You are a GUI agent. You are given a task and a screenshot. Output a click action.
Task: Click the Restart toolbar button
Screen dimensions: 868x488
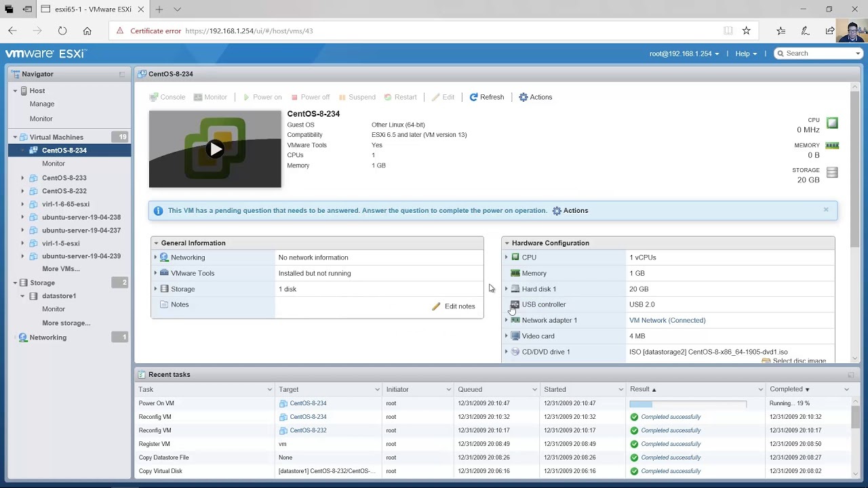click(x=401, y=97)
